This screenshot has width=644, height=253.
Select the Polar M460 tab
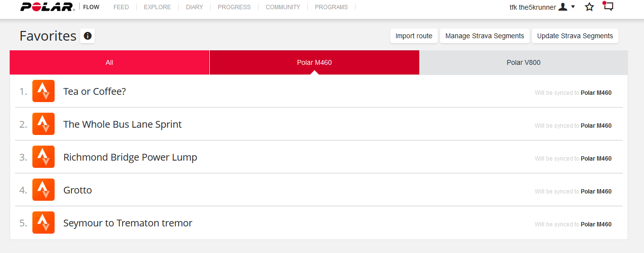click(314, 62)
